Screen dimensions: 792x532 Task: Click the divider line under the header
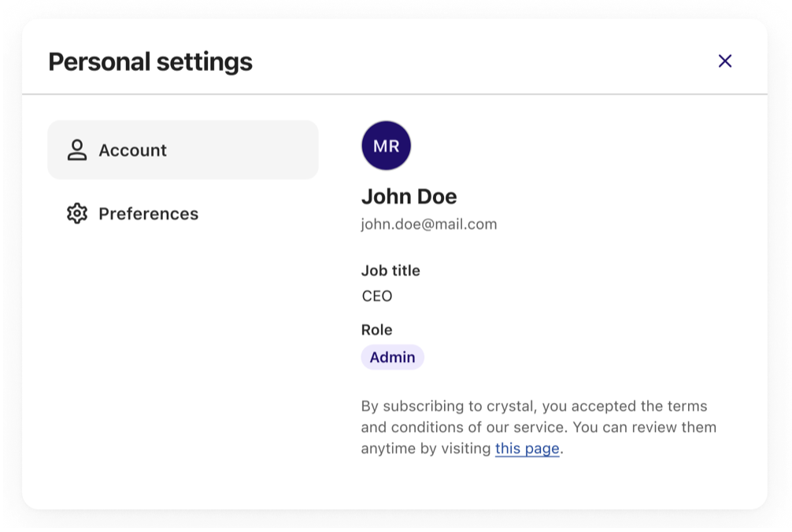point(394,94)
